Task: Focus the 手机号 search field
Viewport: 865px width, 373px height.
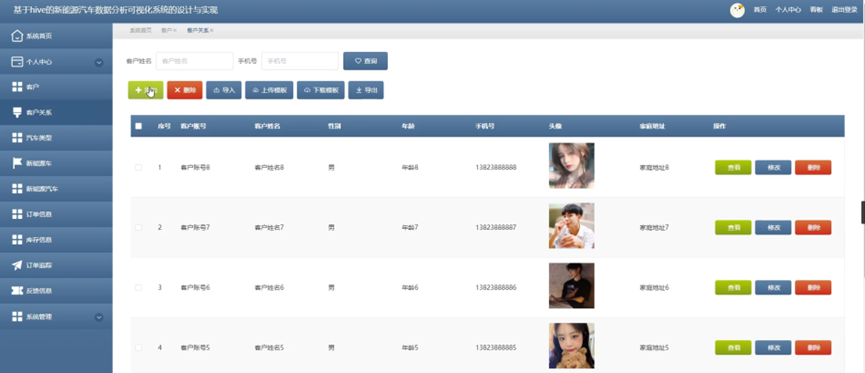Action: (300, 61)
